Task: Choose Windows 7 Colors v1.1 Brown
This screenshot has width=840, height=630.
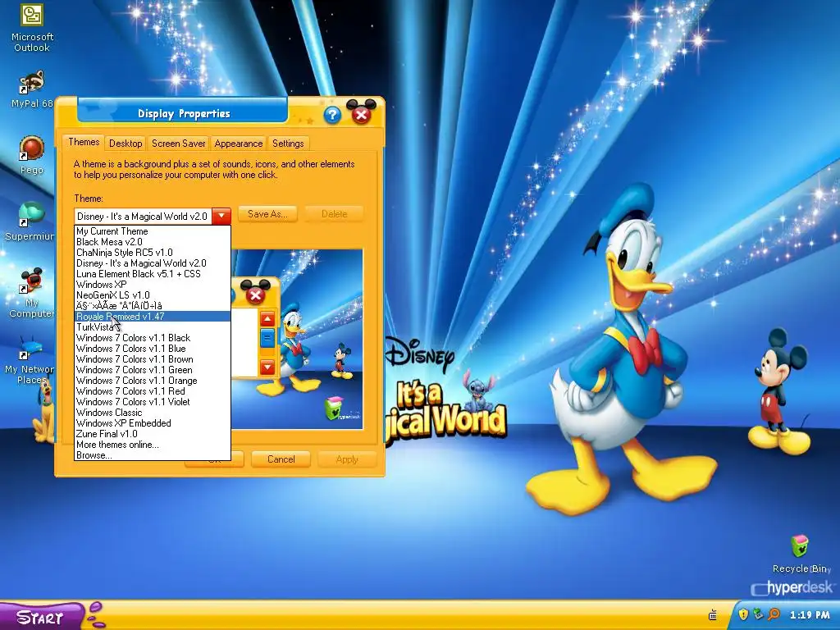Action: [153, 359]
